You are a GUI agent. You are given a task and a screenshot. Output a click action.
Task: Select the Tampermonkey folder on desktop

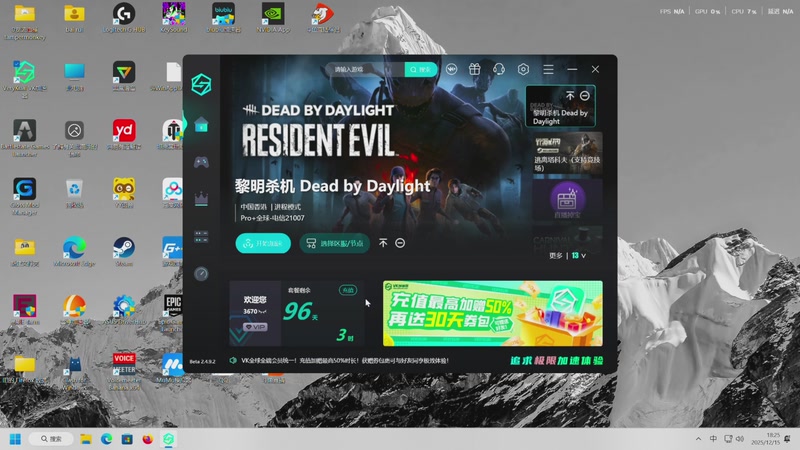tap(24, 22)
